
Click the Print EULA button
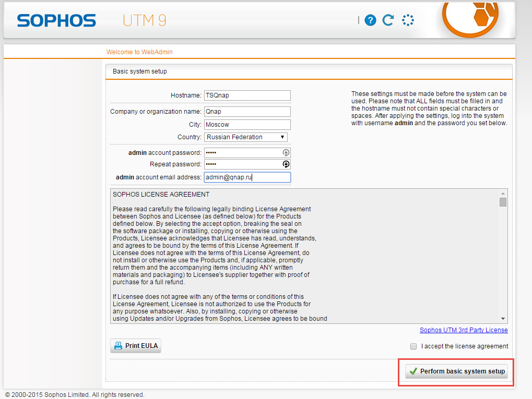pyautogui.click(x=136, y=346)
